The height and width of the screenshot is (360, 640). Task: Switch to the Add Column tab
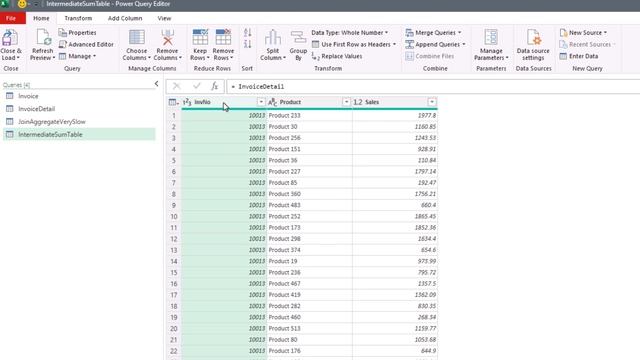click(125, 18)
